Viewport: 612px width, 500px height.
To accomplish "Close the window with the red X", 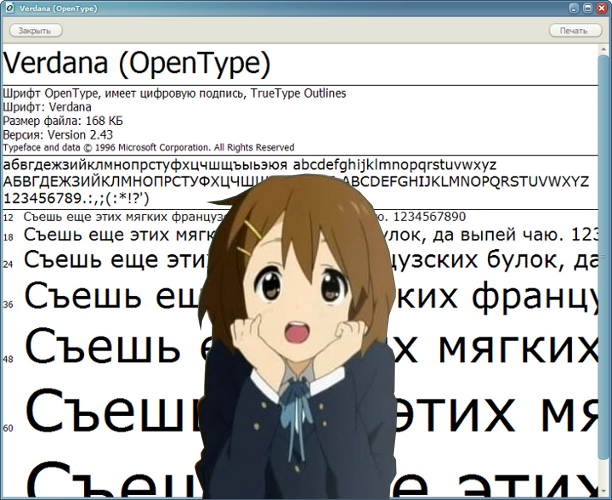I will click(601, 8).
